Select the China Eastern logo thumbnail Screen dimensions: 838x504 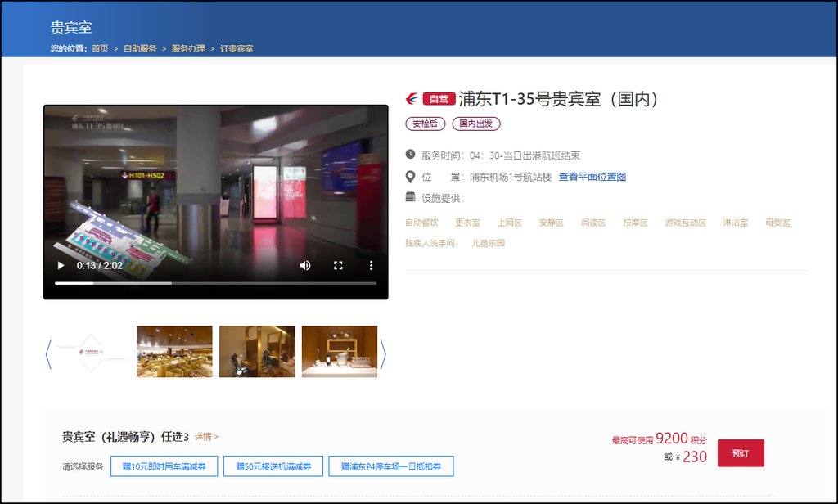tap(92, 352)
